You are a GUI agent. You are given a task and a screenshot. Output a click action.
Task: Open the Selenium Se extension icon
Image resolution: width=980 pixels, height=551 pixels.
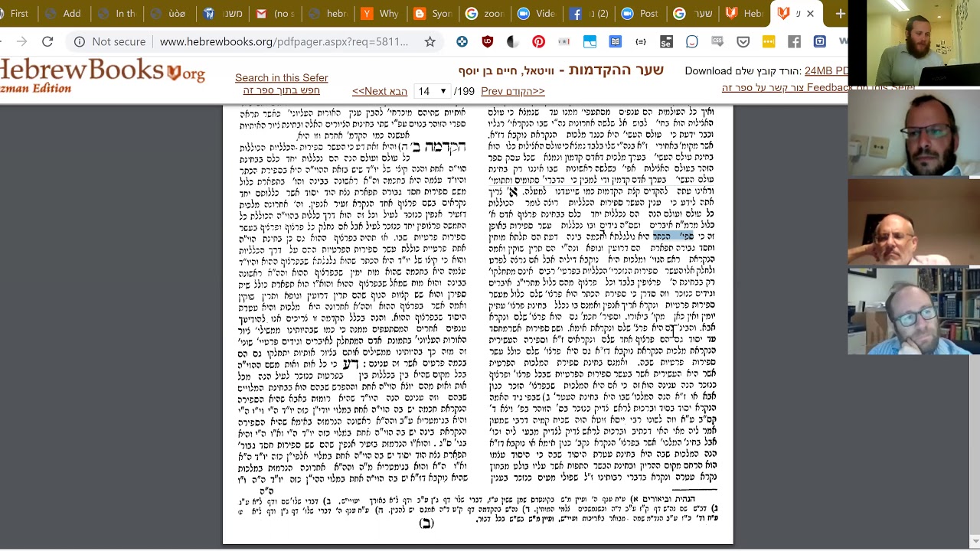click(666, 42)
